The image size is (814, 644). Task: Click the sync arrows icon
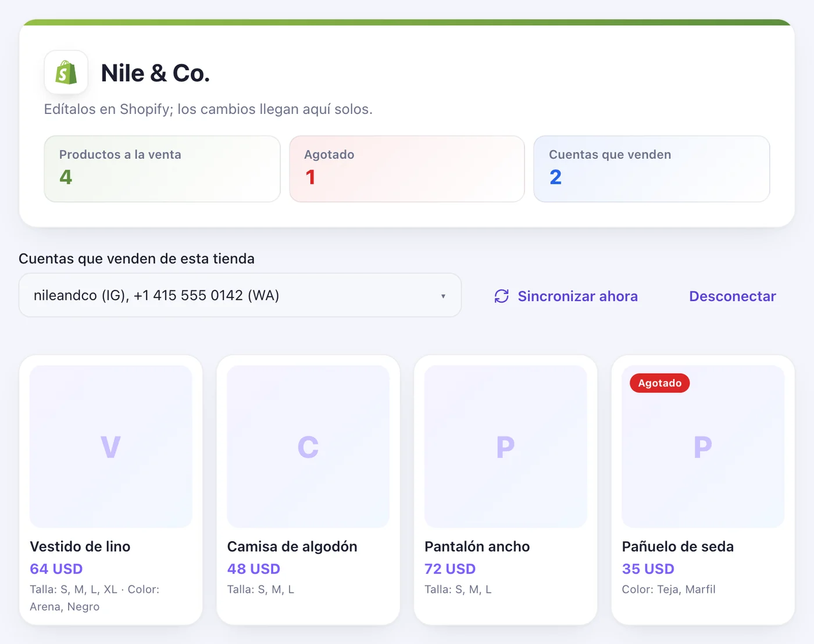click(x=502, y=296)
